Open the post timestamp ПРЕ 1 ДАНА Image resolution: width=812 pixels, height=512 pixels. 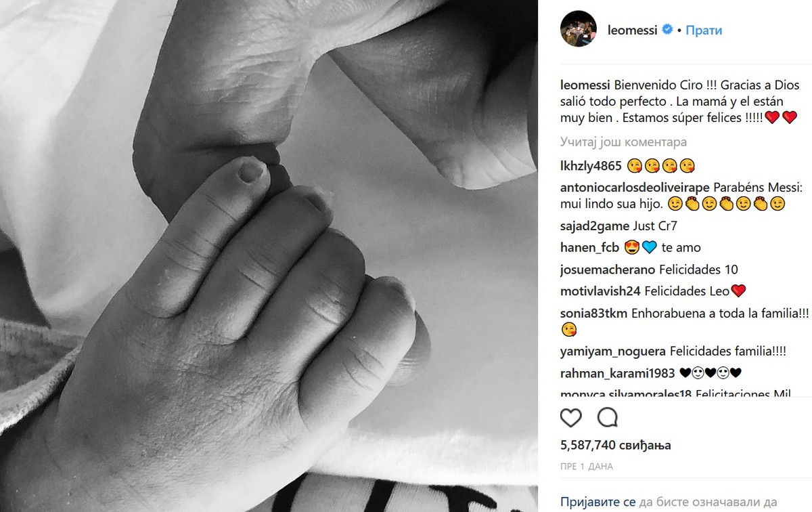click(x=587, y=467)
